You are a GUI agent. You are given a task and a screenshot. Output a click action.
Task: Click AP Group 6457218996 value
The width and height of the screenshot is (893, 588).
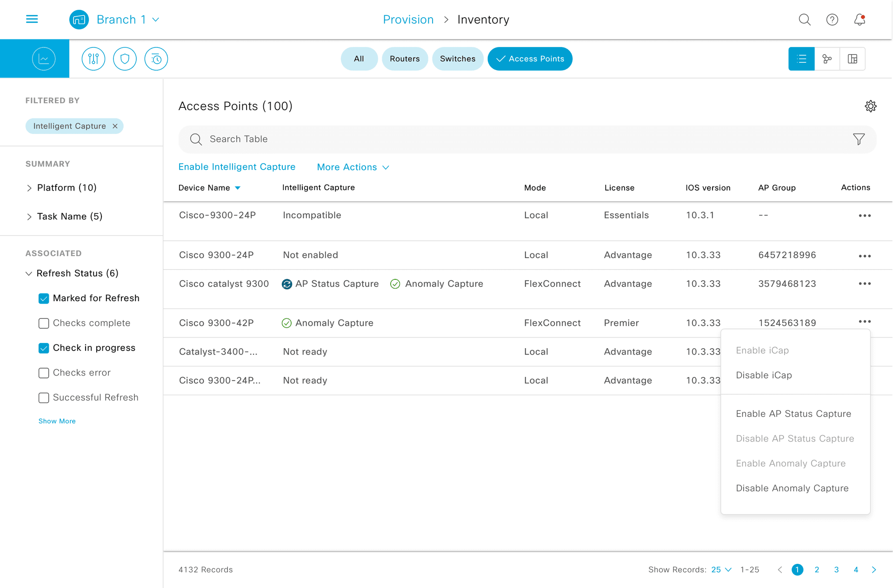pyautogui.click(x=787, y=255)
